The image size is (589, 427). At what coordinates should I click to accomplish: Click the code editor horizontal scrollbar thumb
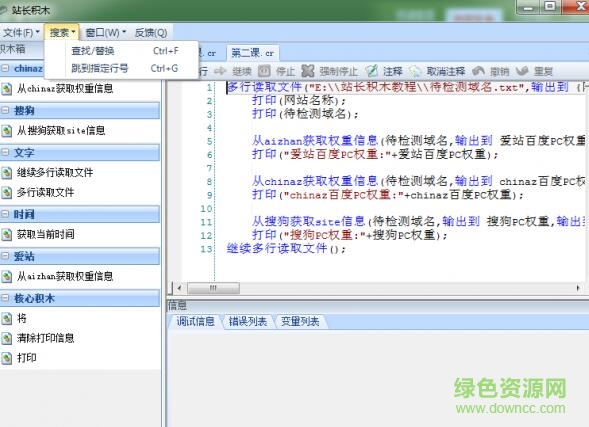click(x=213, y=288)
